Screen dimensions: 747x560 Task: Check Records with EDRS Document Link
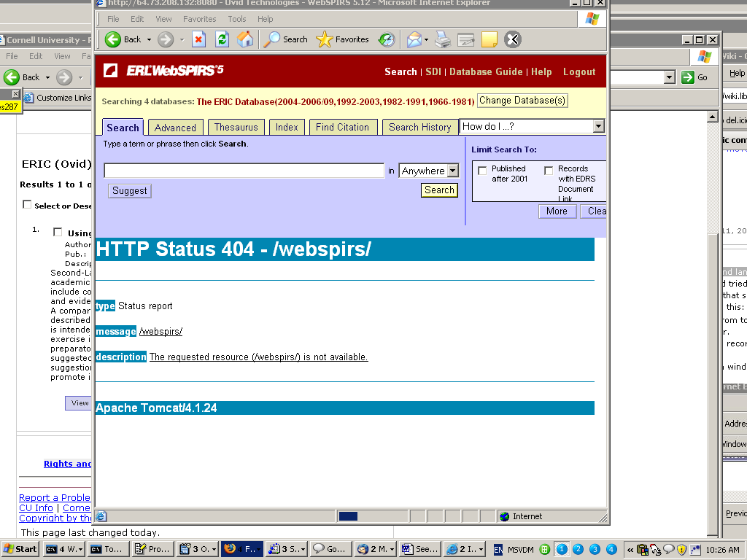(x=549, y=171)
